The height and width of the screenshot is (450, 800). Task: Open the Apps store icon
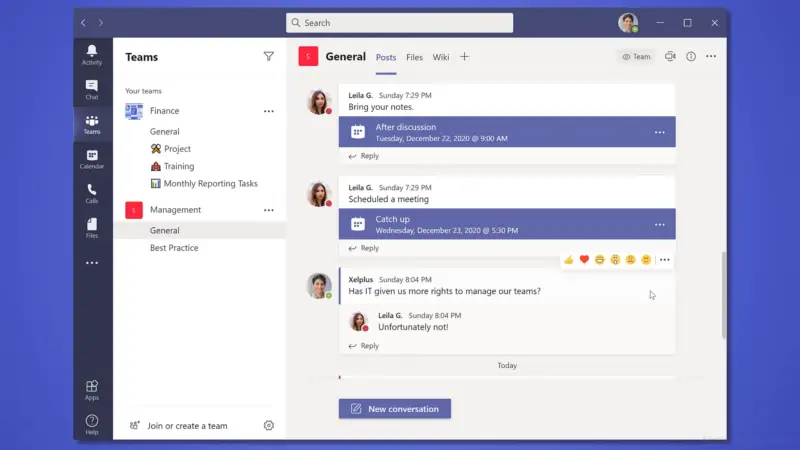92,389
